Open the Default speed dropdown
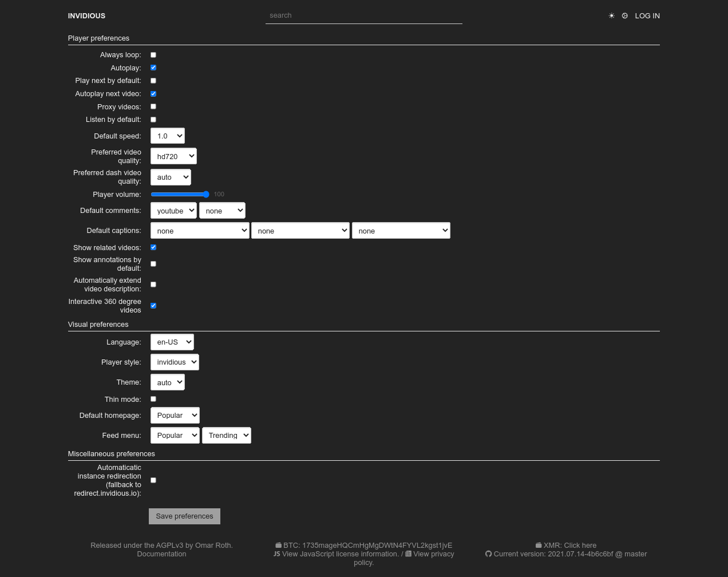Screen dimensions: 728x577 tap(167, 136)
